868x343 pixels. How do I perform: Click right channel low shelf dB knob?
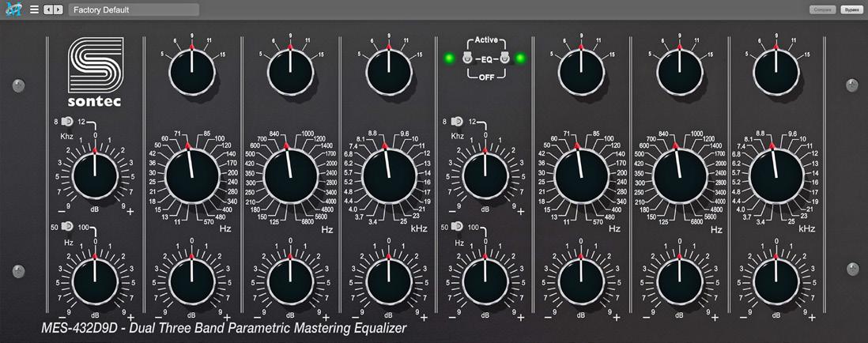tap(485, 281)
